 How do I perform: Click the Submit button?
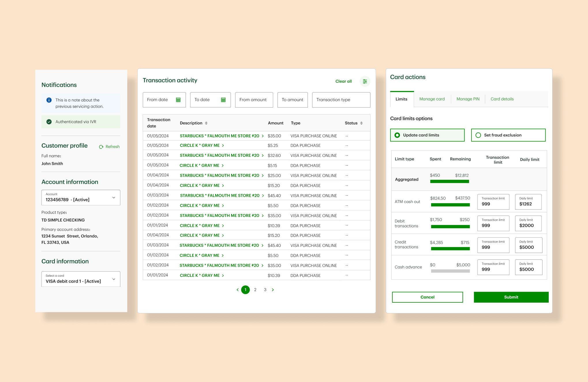(511, 297)
